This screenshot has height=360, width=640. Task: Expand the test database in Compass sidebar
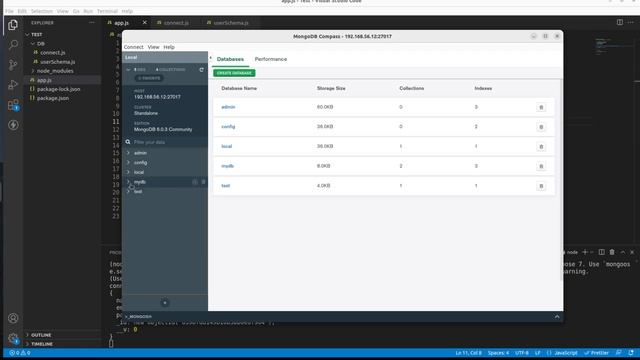[x=128, y=191]
